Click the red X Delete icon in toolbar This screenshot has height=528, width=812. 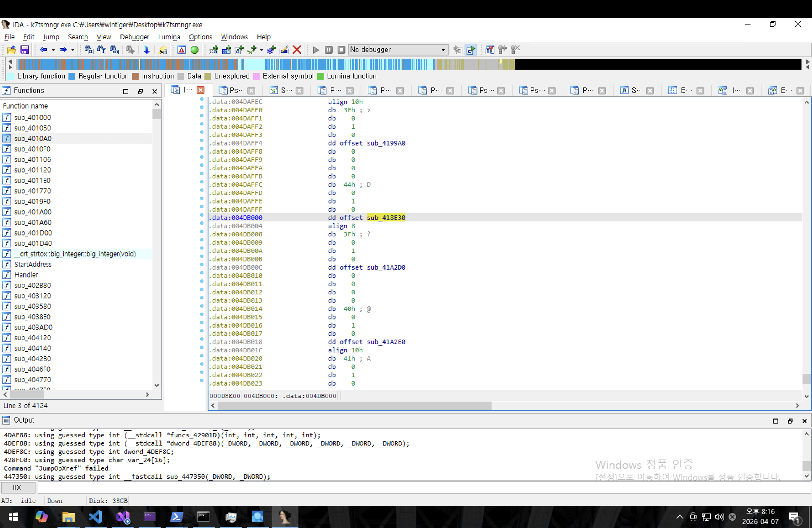click(x=297, y=50)
